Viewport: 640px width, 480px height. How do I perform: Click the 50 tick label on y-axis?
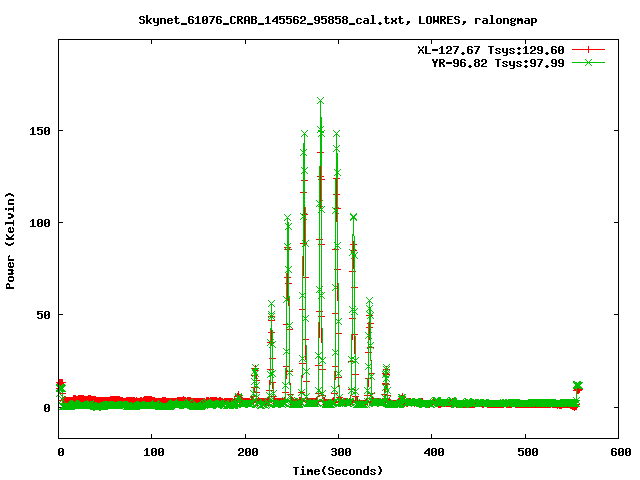(x=43, y=315)
